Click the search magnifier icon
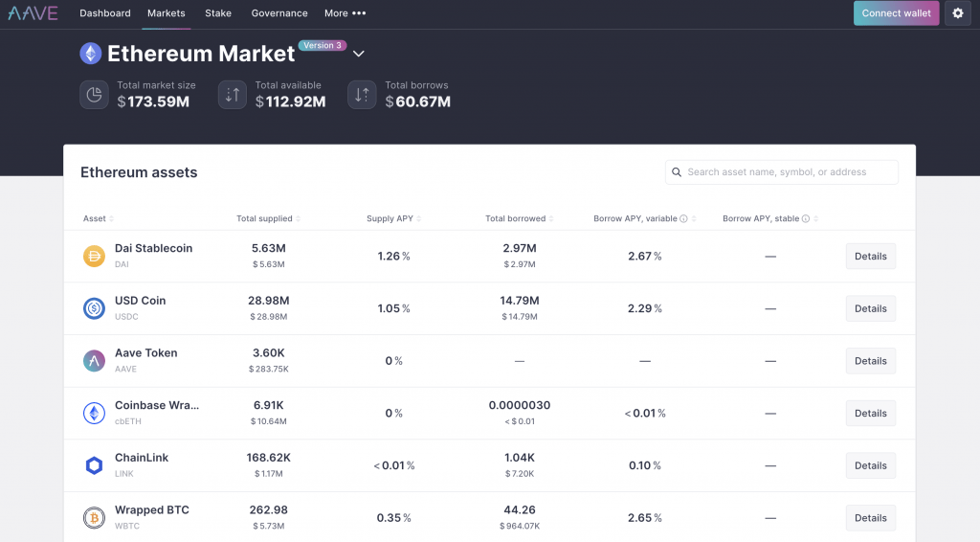 (x=677, y=172)
